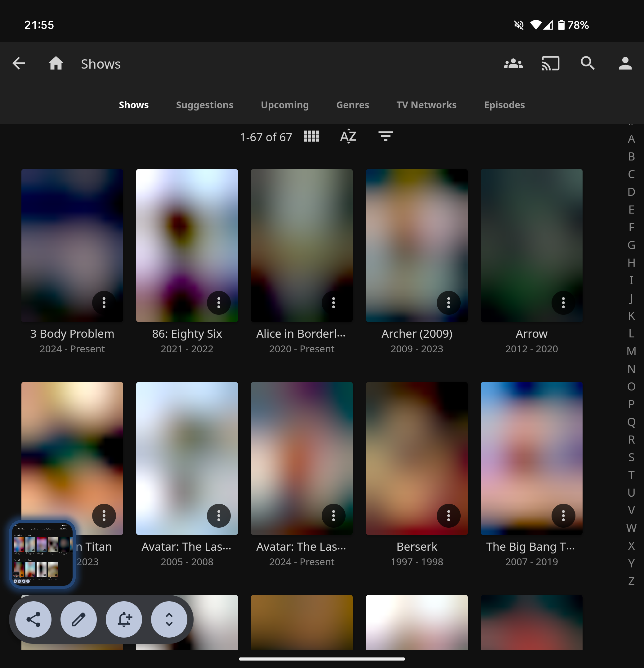Open the search magnifier
The image size is (644, 668).
[x=588, y=63]
